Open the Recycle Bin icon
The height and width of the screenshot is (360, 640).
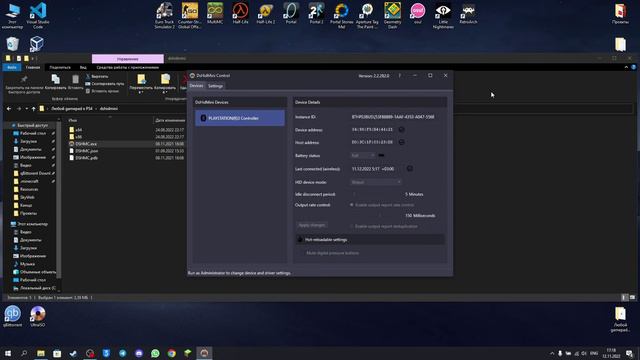[12, 44]
